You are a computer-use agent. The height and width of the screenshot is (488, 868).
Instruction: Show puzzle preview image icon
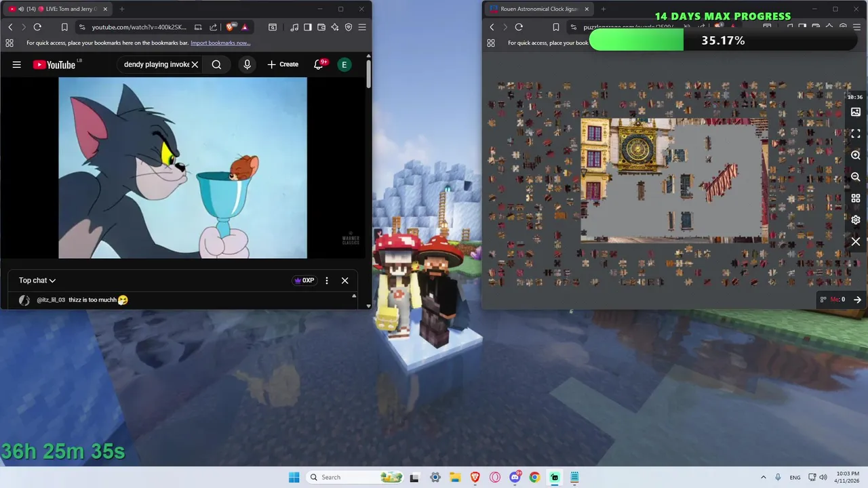[856, 112]
